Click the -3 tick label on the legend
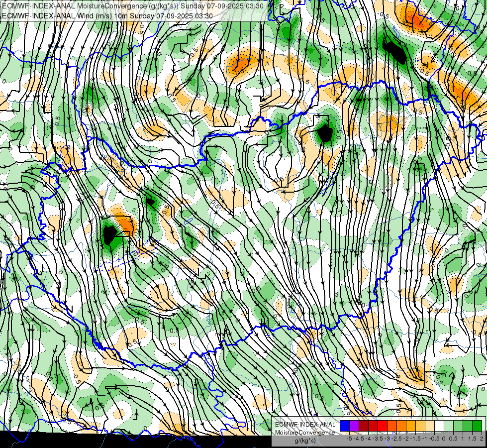The image size is (487, 448). point(388,439)
